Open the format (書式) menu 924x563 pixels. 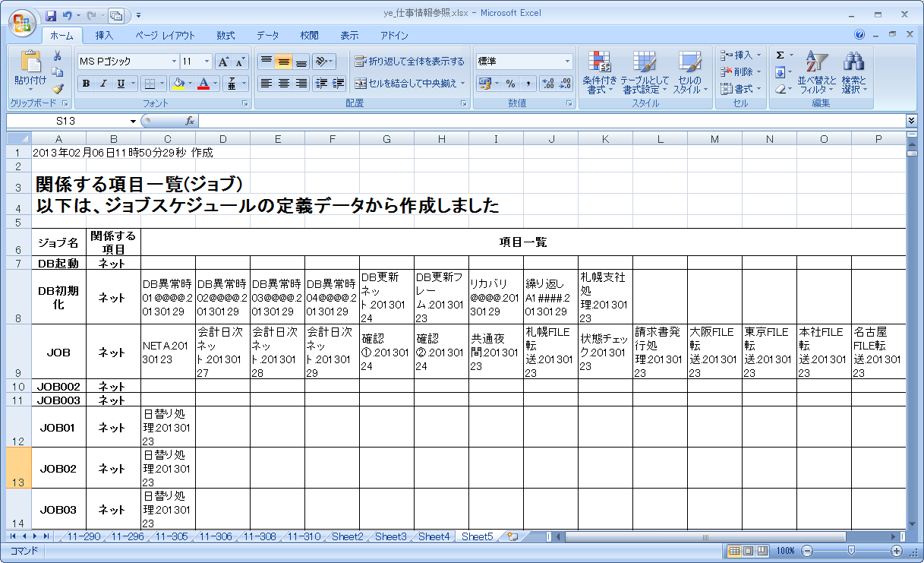740,89
